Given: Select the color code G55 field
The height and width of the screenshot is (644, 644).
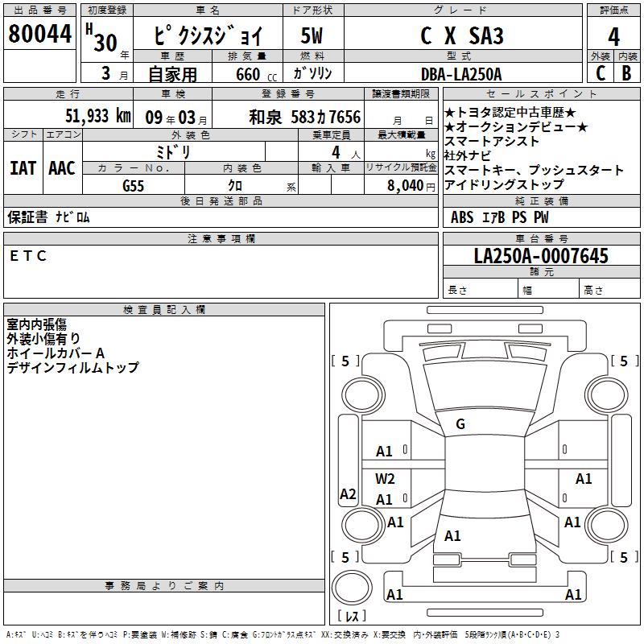Looking at the screenshot, I should click(x=134, y=185).
